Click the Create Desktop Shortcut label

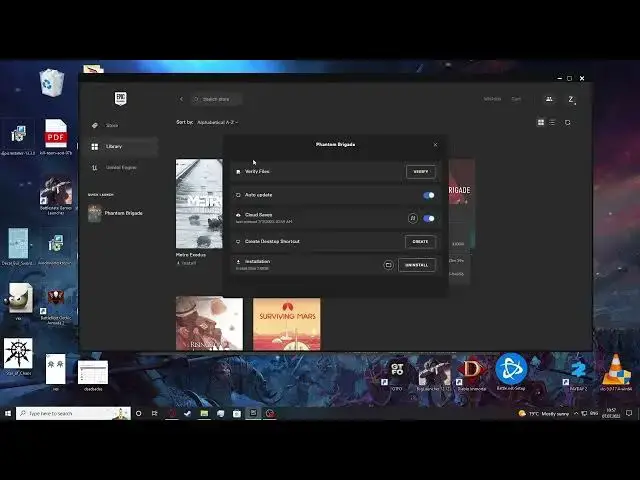click(272, 241)
